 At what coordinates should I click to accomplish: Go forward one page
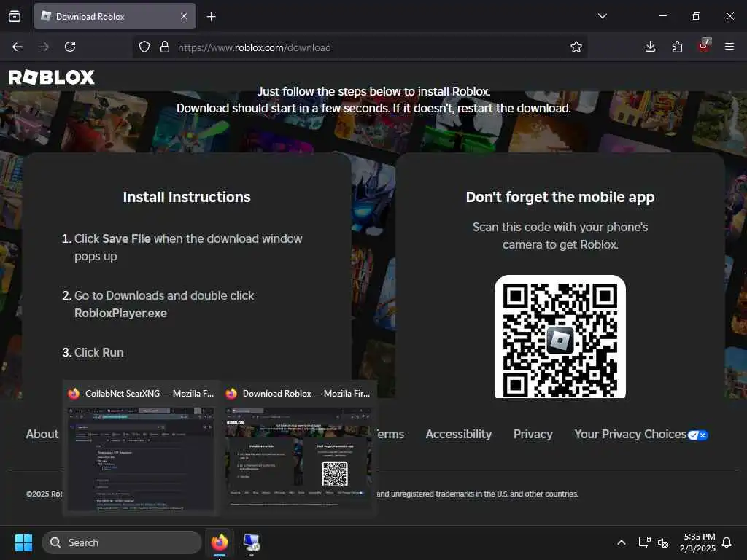point(43,47)
